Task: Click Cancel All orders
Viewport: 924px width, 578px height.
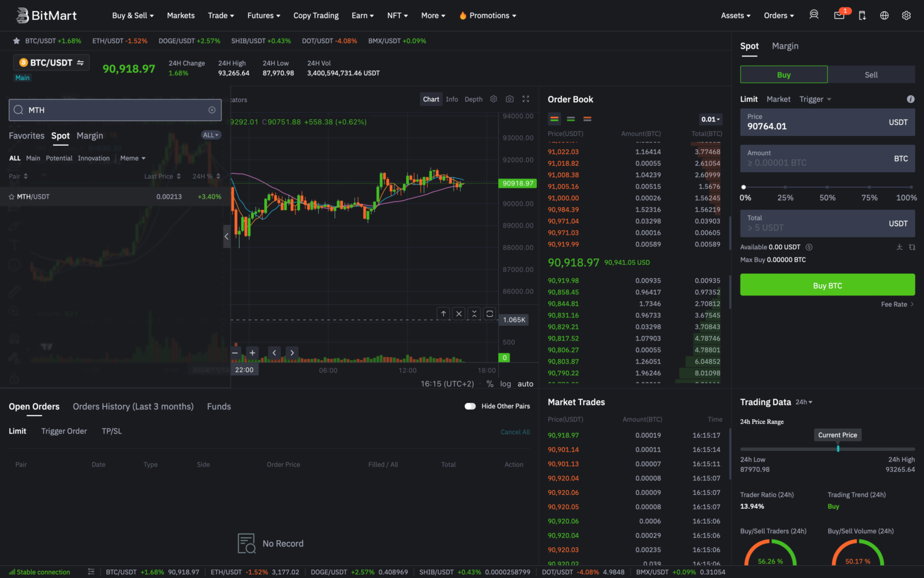Action: (515, 432)
